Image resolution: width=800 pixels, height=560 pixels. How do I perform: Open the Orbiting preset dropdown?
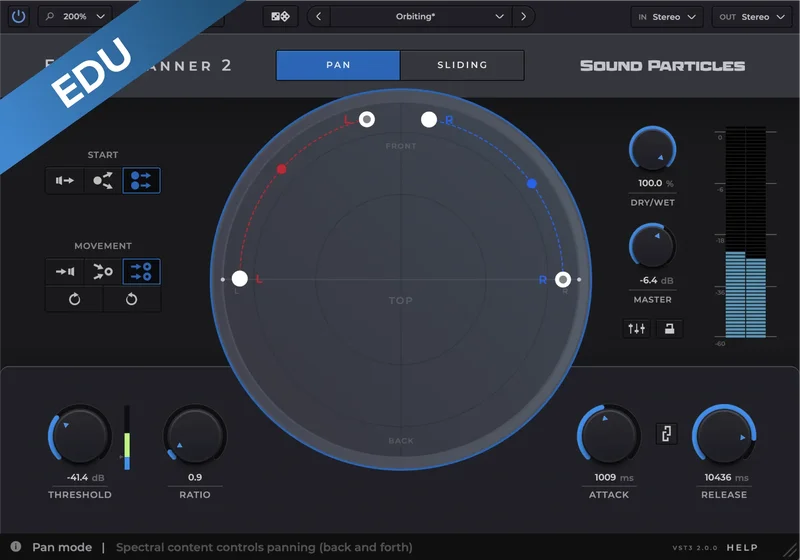coord(421,16)
